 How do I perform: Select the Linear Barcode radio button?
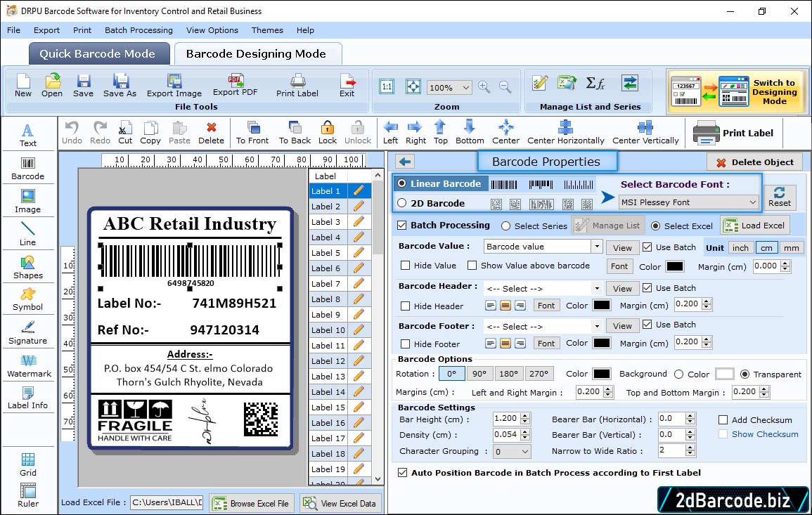pos(402,183)
